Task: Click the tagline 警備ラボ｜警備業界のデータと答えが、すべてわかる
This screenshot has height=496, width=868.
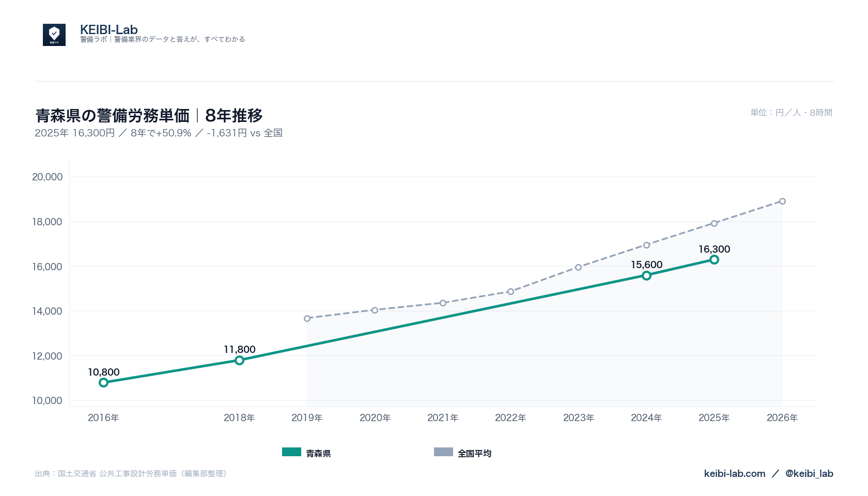Action: 162,39
